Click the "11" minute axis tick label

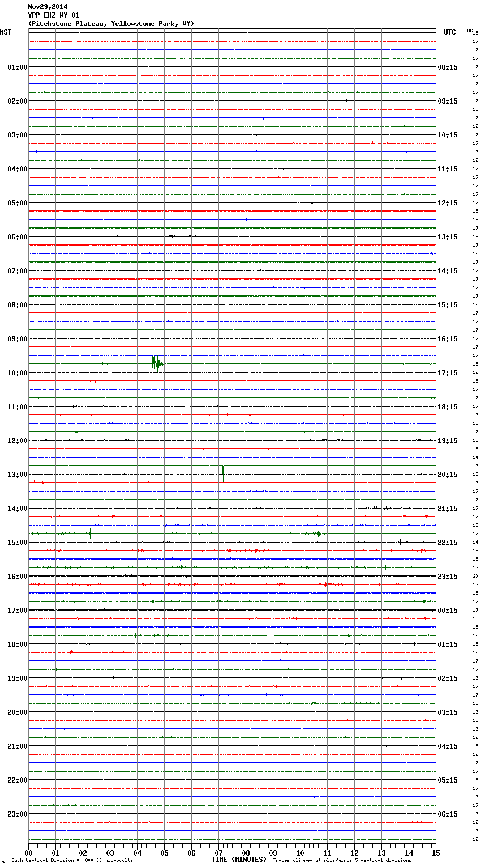327,853
